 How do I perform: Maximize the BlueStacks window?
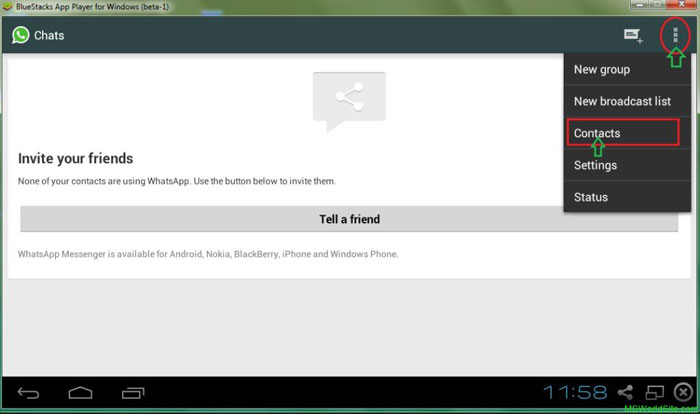pos(657,4)
